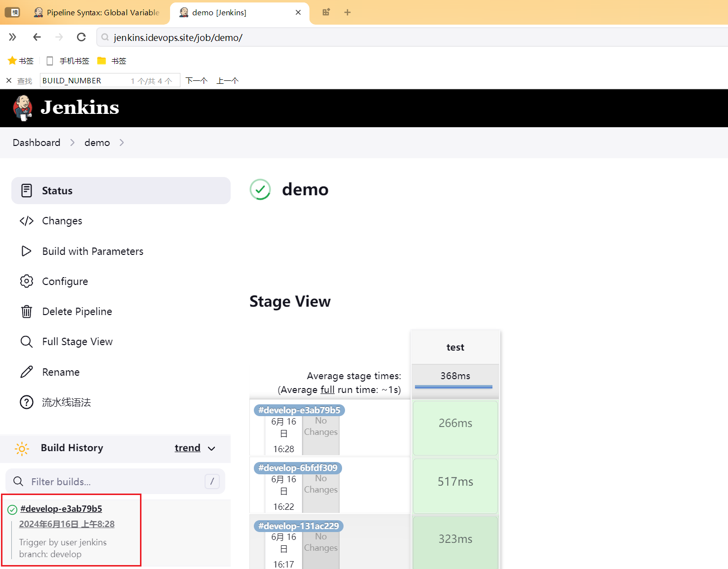Reload the current page
Image resolution: width=728 pixels, height=569 pixels.
pos(81,37)
